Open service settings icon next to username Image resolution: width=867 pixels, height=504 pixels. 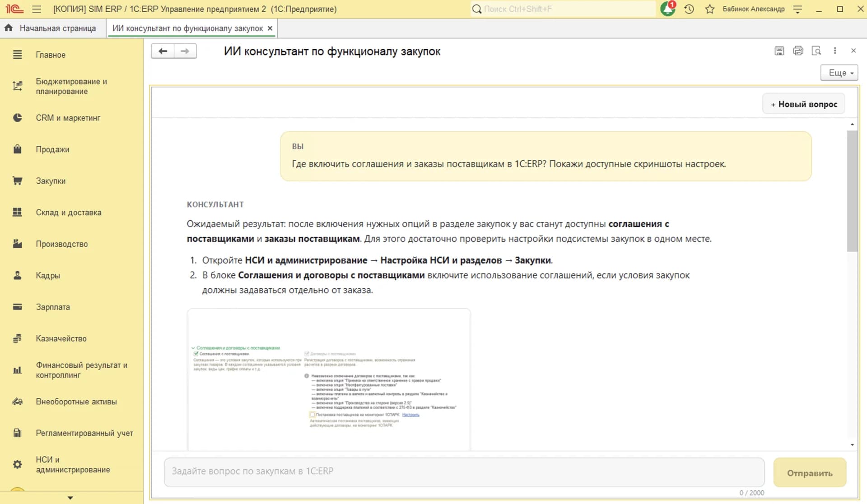click(x=798, y=9)
